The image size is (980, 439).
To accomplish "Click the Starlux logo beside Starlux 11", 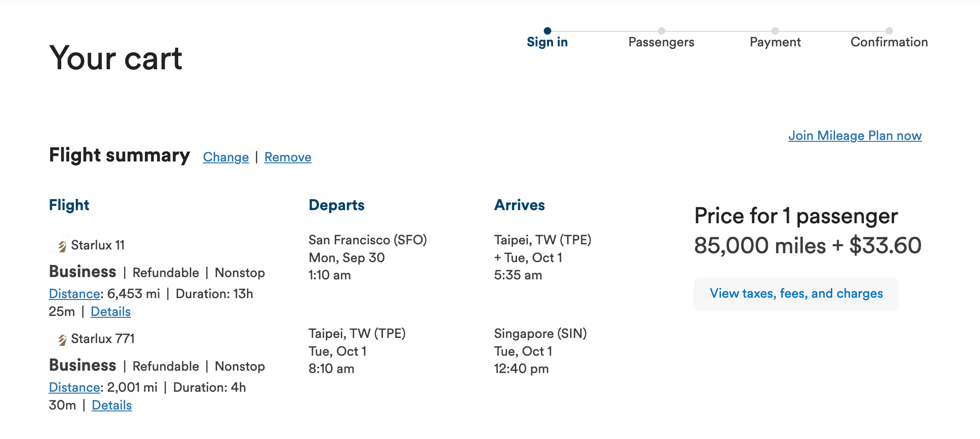I will pyautogui.click(x=61, y=244).
